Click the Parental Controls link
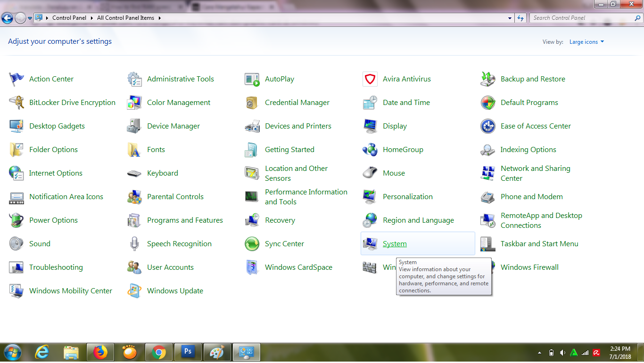 pyautogui.click(x=175, y=197)
